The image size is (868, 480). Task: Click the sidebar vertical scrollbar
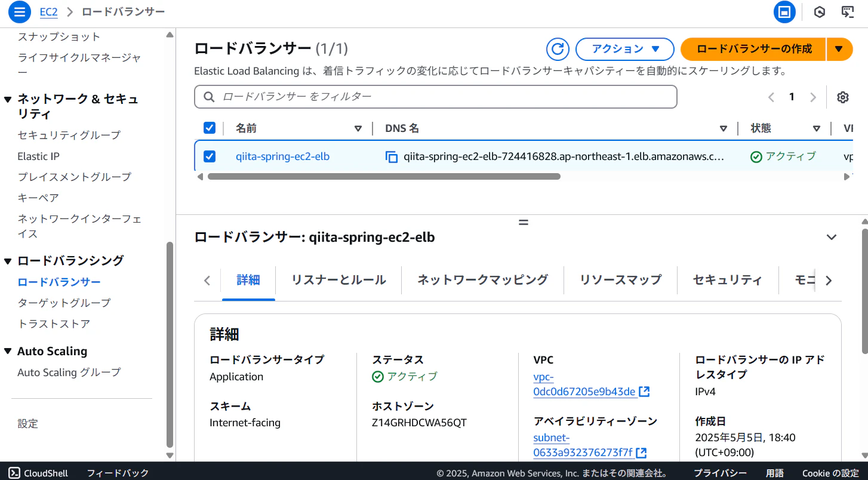[x=170, y=344]
